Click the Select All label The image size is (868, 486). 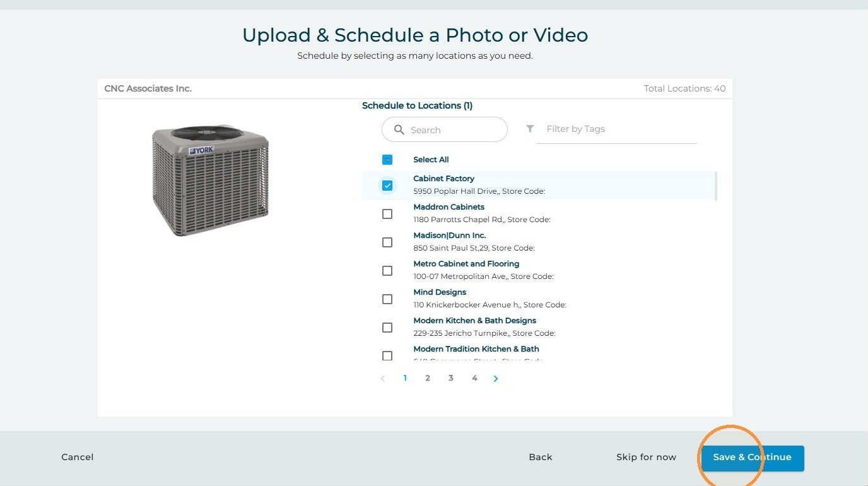coord(431,160)
